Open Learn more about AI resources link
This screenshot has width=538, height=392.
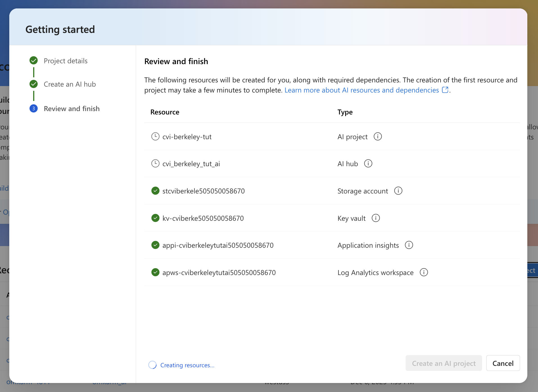point(361,90)
